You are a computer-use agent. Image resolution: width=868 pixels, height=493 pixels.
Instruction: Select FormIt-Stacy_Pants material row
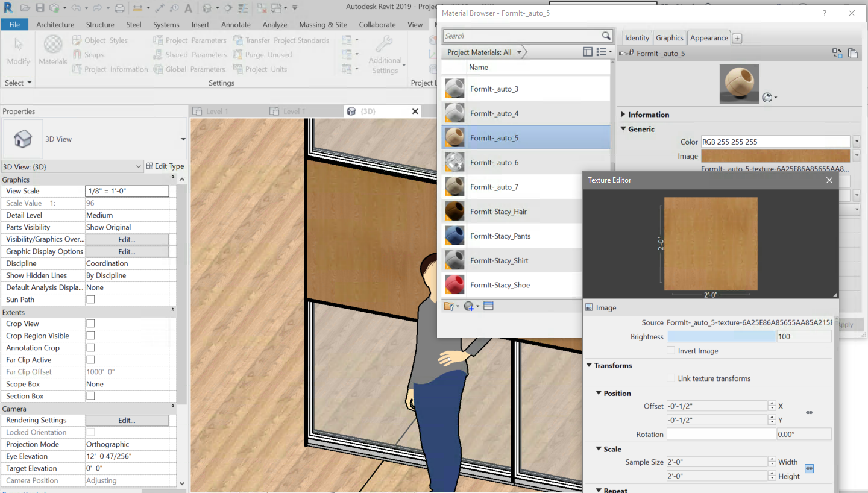coord(512,236)
